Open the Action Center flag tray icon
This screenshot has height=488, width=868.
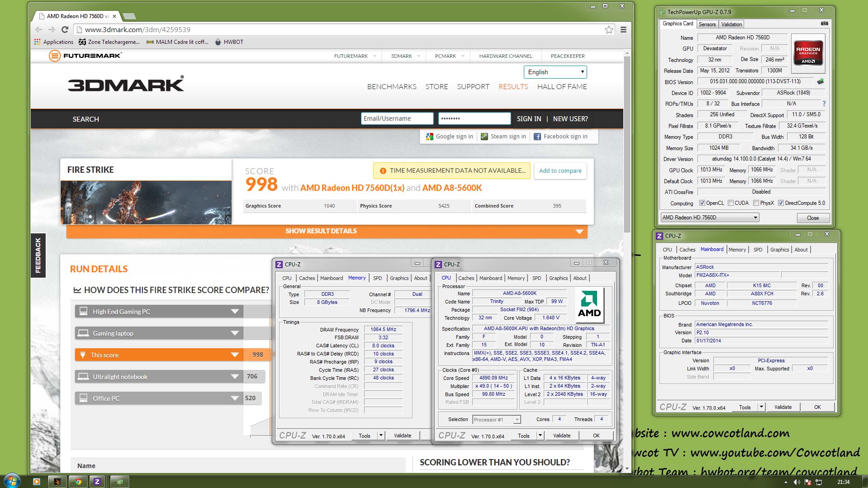tap(807, 482)
